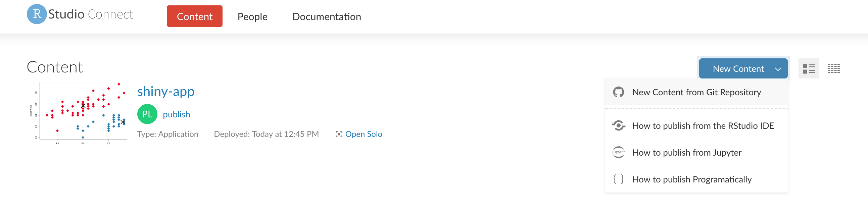
Task: Select How to publish Programatically
Action: (692, 179)
